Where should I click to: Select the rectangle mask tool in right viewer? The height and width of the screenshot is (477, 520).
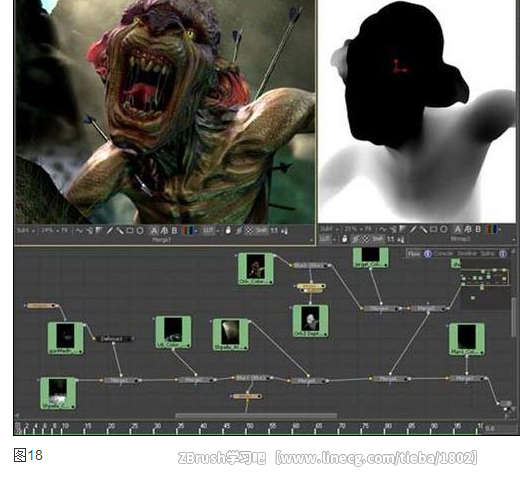coord(433,229)
